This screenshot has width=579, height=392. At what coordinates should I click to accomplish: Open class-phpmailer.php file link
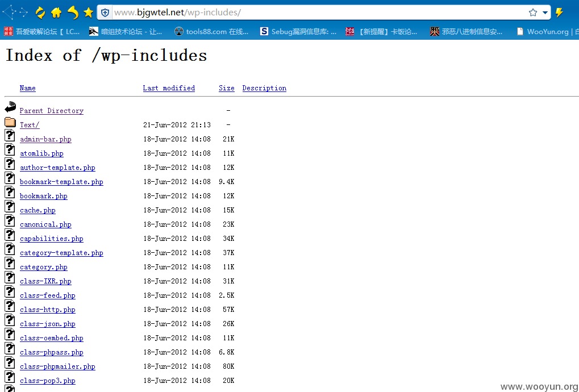pyautogui.click(x=57, y=366)
